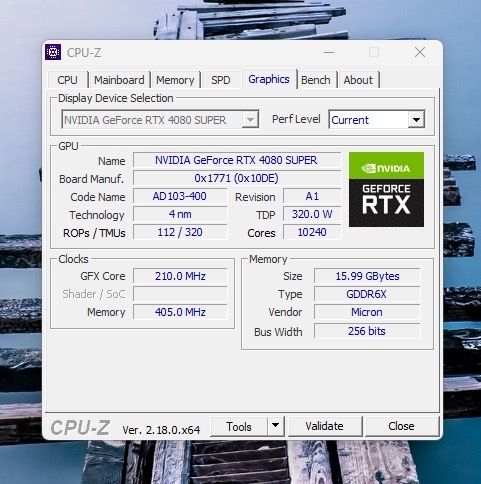Viewport: 481px width, 484px height.
Task: Open the Bench tab
Action: (316, 80)
